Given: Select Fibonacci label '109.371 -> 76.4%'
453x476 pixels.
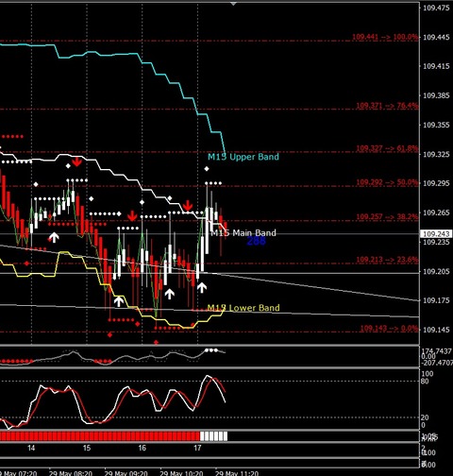Looking at the screenshot, I should click(387, 106).
